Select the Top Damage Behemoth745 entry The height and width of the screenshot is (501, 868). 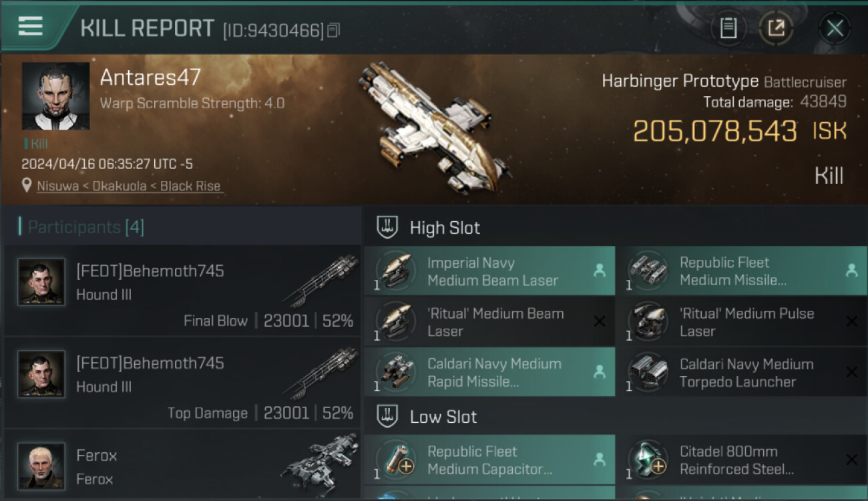pos(183,383)
